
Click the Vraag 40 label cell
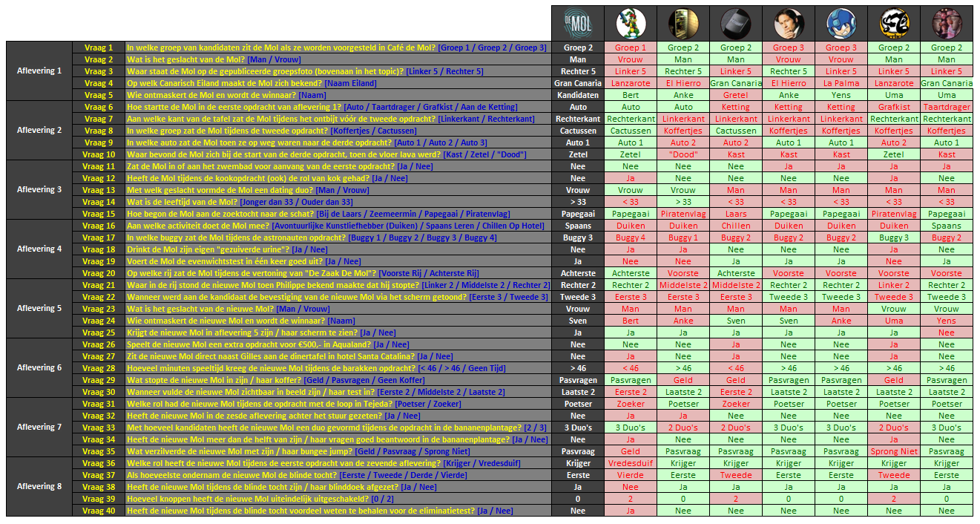click(99, 511)
